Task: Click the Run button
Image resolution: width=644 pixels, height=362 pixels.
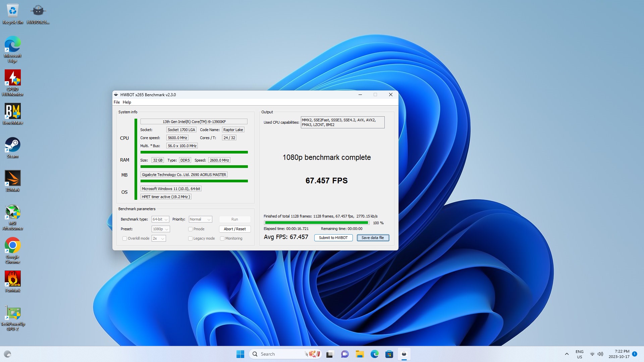Action: tap(235, 219)
